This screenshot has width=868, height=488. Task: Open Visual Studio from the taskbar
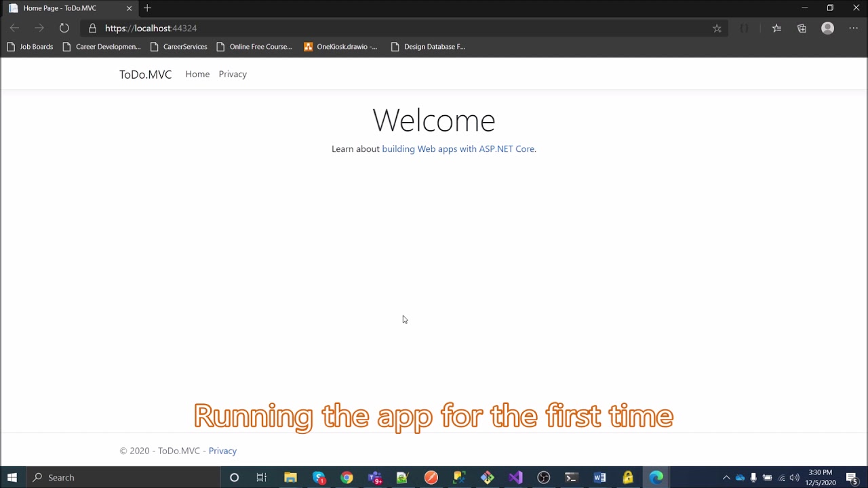[x=515, y=477]
